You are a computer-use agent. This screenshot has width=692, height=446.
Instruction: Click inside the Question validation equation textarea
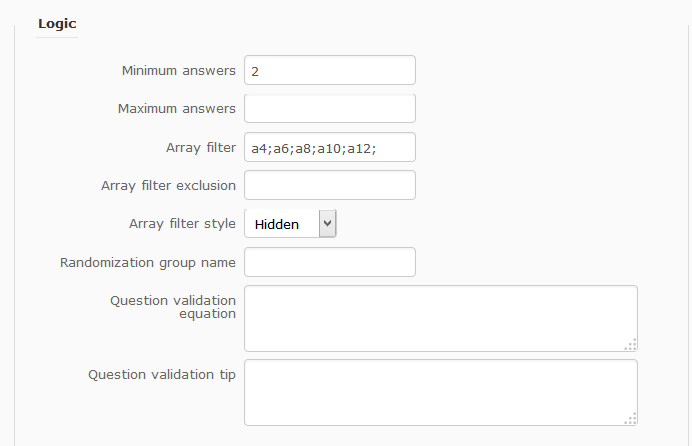pos(440,318)
